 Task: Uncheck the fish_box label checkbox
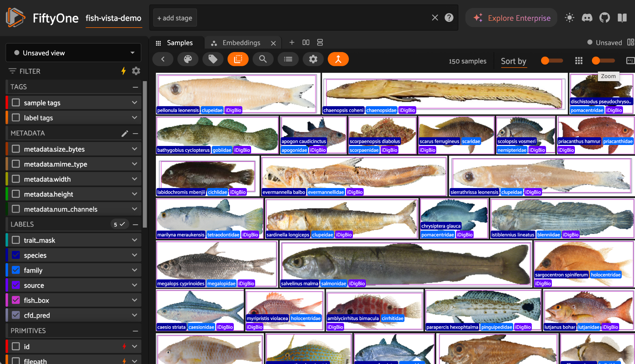(x=16, y=300)
